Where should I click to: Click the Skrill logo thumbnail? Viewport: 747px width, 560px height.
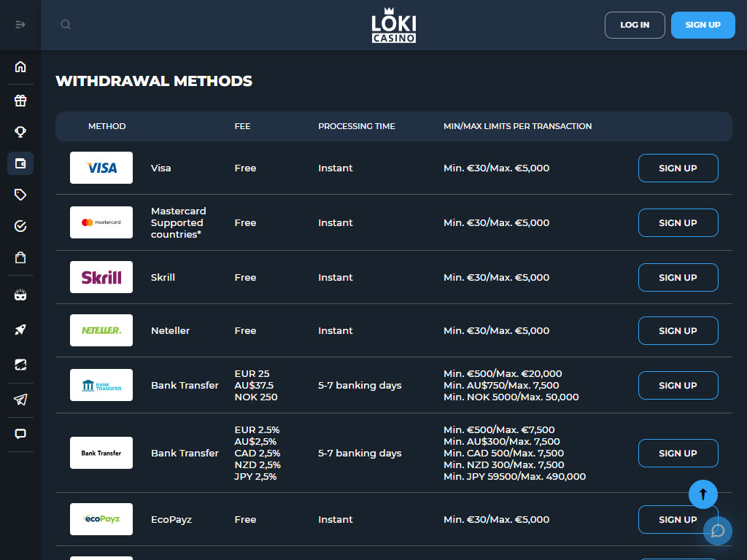tap(101, 277)
